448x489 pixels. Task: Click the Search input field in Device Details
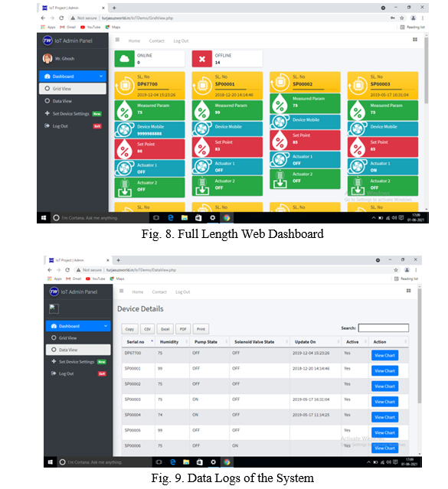point(384,328)
